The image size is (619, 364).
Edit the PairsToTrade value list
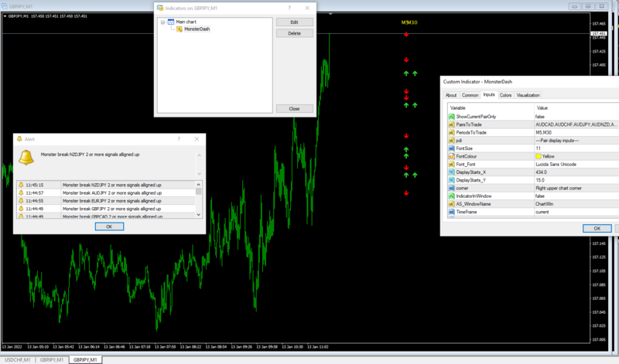click(576, 124)
